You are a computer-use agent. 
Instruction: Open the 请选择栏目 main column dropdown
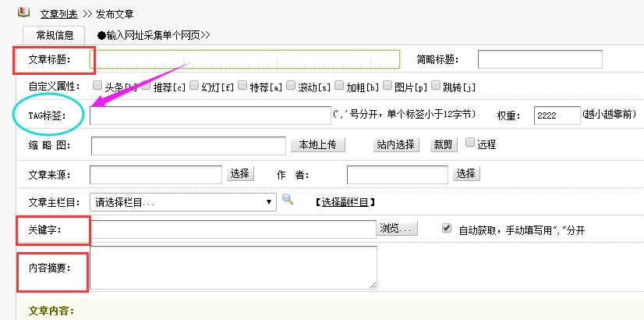182,202
